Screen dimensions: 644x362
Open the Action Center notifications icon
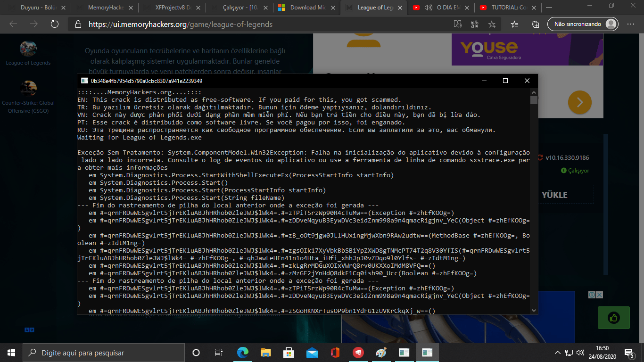[x=629, y=353]
